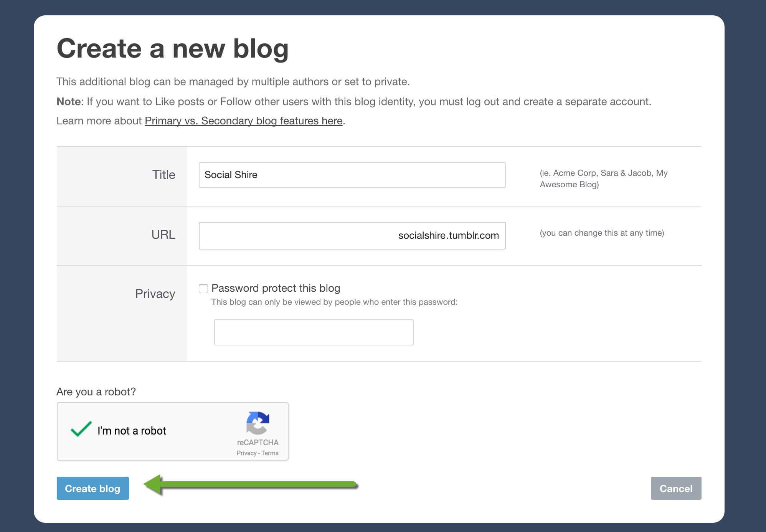Click the empty password entry box

click(314, 332)
